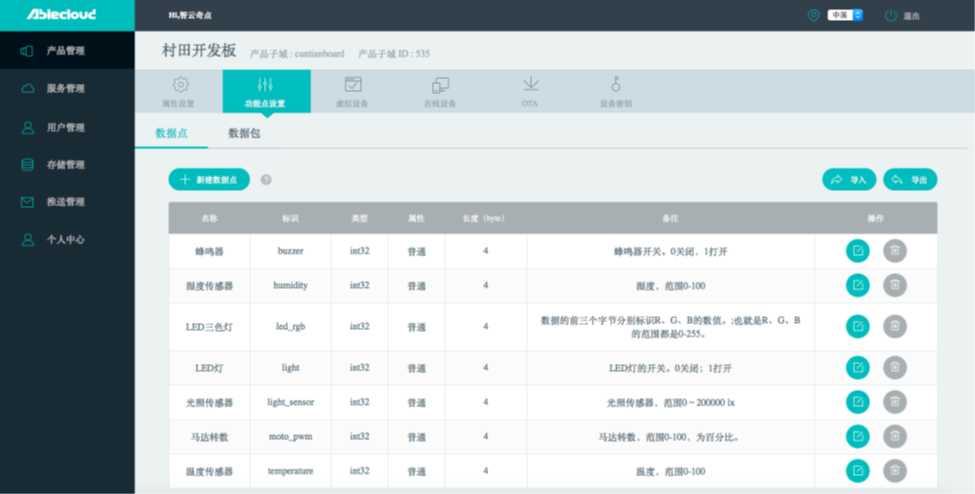Click the 蜂鸣器 name cell
975x494 pixels.
[209, 251]
